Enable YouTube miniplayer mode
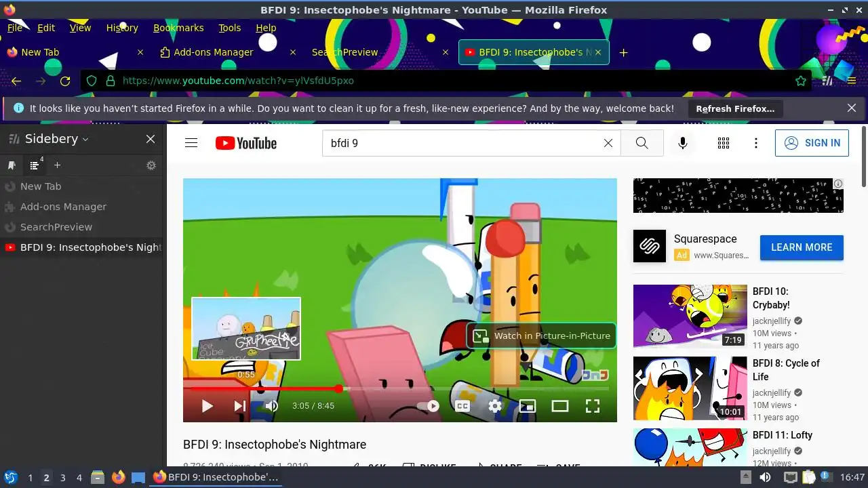This screenshot has height=488, width=868. (528, 406)
